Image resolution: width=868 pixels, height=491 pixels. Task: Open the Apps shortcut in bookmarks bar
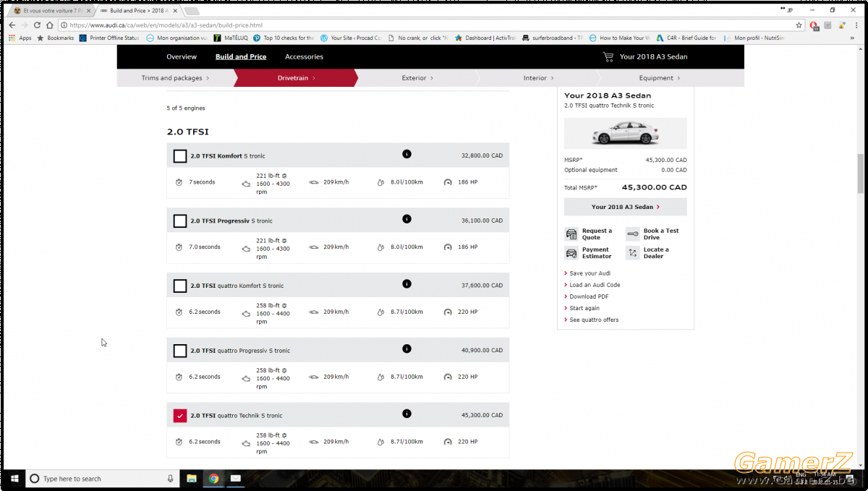(x=20, y=38)
